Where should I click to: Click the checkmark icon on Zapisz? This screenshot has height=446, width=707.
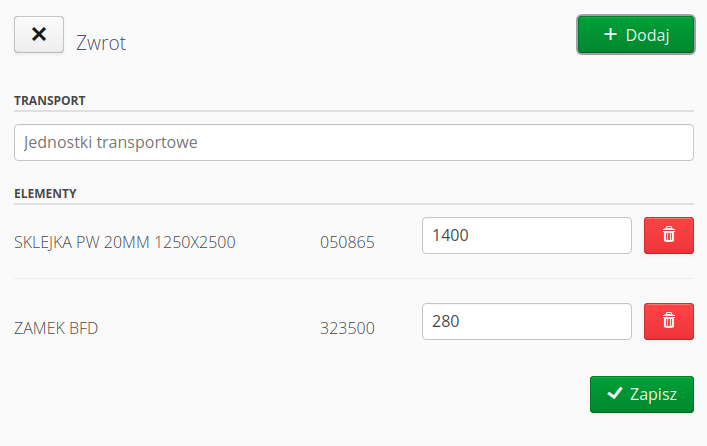point(613,394)
